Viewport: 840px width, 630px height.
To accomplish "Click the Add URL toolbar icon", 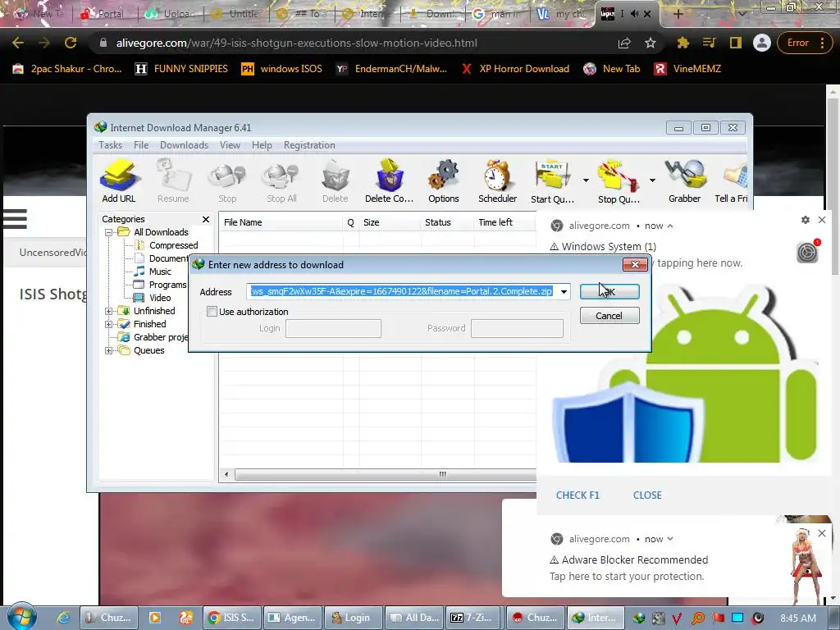I will click(x=119, y=180).
